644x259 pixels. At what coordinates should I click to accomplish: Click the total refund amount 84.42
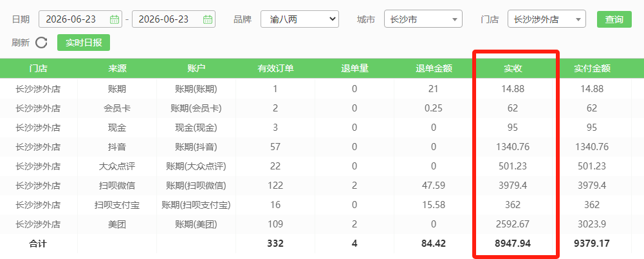point(434,244)
